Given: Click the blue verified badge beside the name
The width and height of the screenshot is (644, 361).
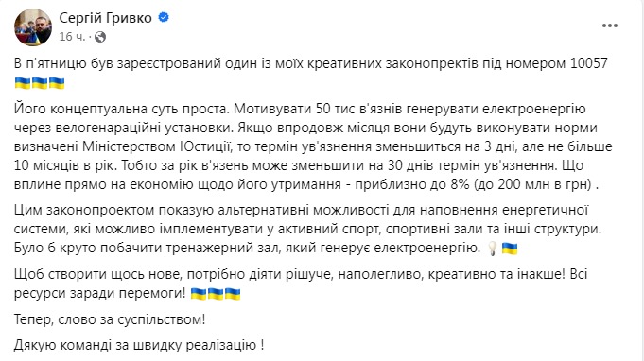Looking at the screenshot, I should tap(164, 18).
